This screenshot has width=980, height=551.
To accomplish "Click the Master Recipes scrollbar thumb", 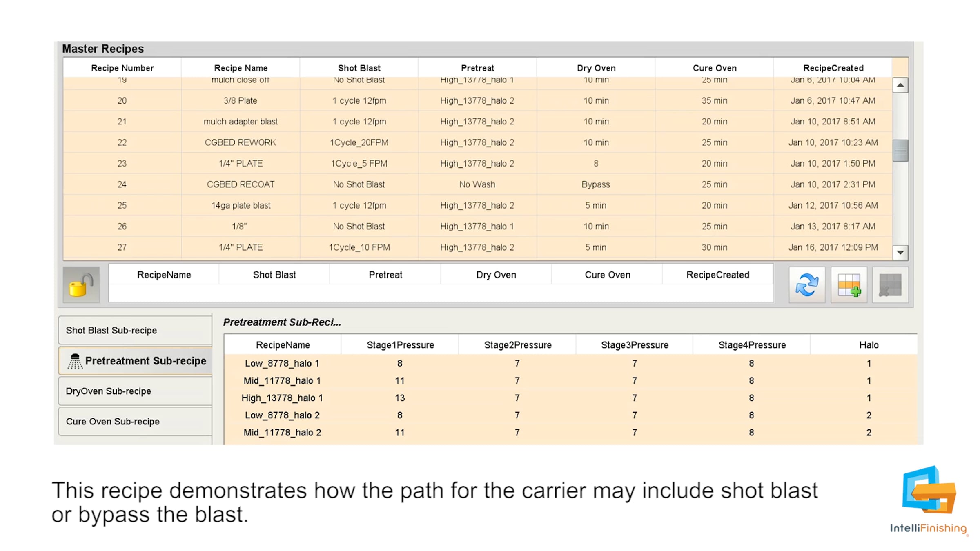I will [900, 151].
